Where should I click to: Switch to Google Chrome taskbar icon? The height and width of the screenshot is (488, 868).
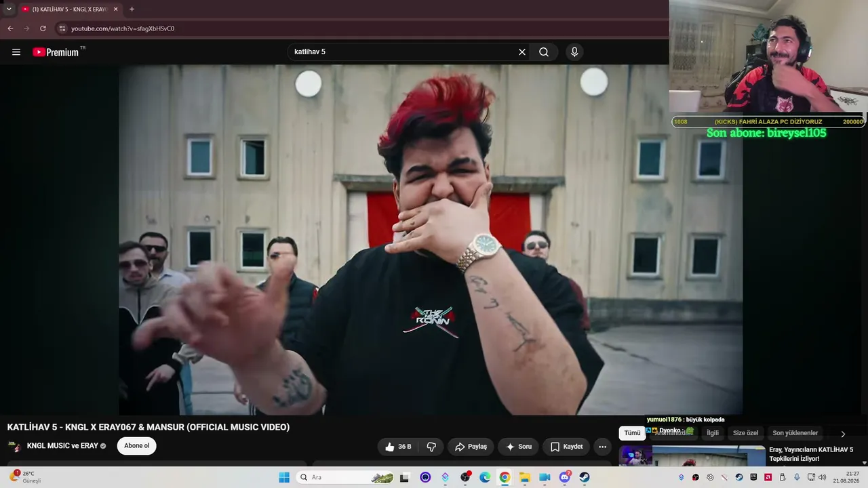click(505, 477)
